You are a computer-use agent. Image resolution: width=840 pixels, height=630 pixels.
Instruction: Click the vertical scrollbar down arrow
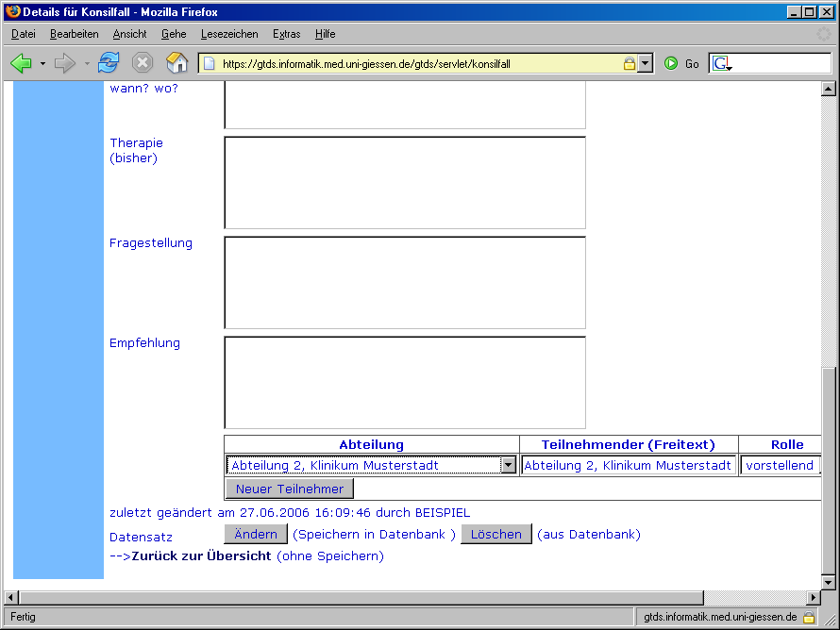829,582
